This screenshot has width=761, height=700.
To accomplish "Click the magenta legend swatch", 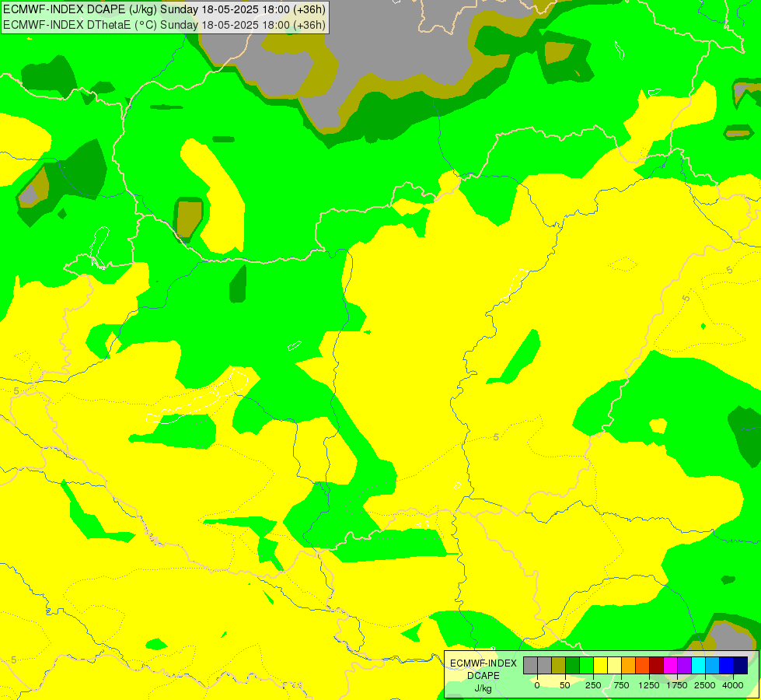I will 670,665.
